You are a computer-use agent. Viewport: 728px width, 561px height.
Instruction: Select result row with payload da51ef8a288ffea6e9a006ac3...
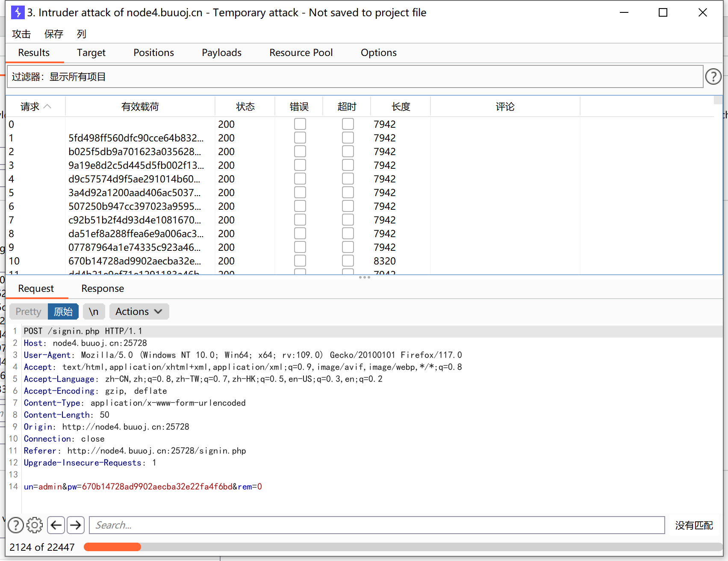[360, 233]
